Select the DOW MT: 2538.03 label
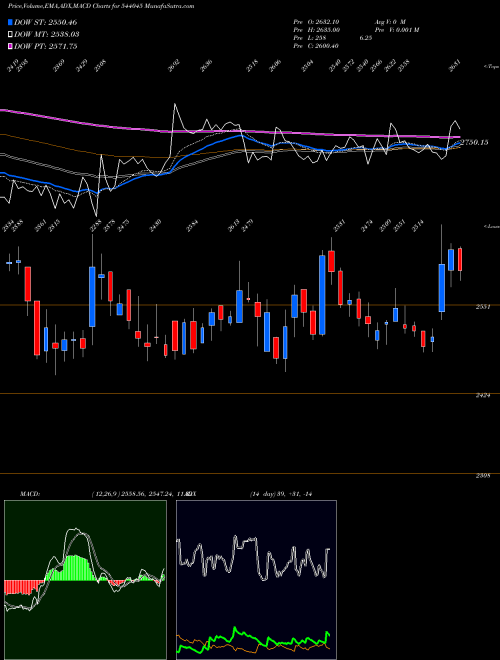 [47, 35]
